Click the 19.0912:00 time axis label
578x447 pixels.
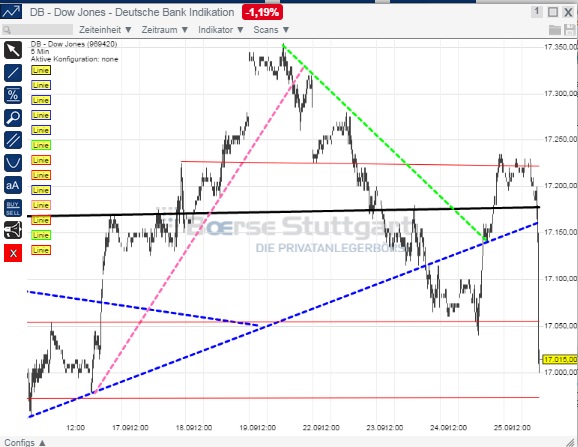click(x=257, y=427)
